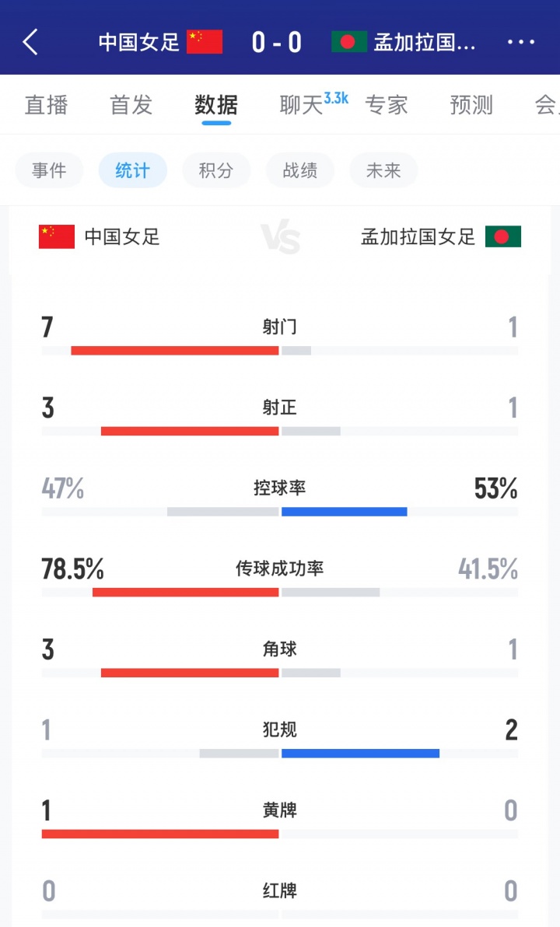Select the 统计 filter pill

(x=132, y=170)
